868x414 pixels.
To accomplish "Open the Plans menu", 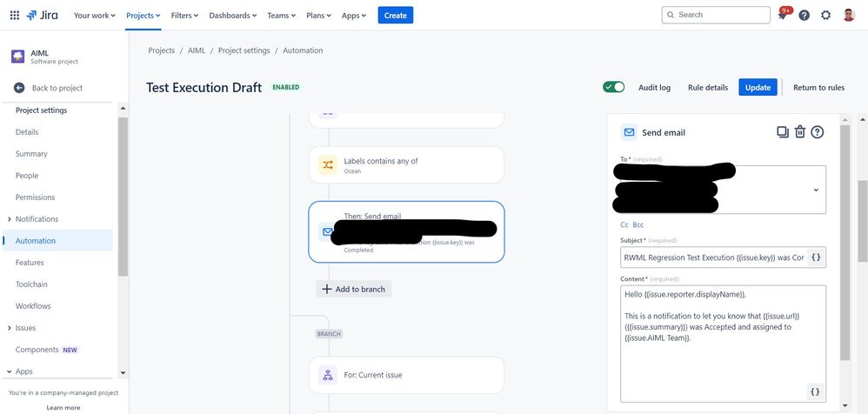I will coord(318,16).
